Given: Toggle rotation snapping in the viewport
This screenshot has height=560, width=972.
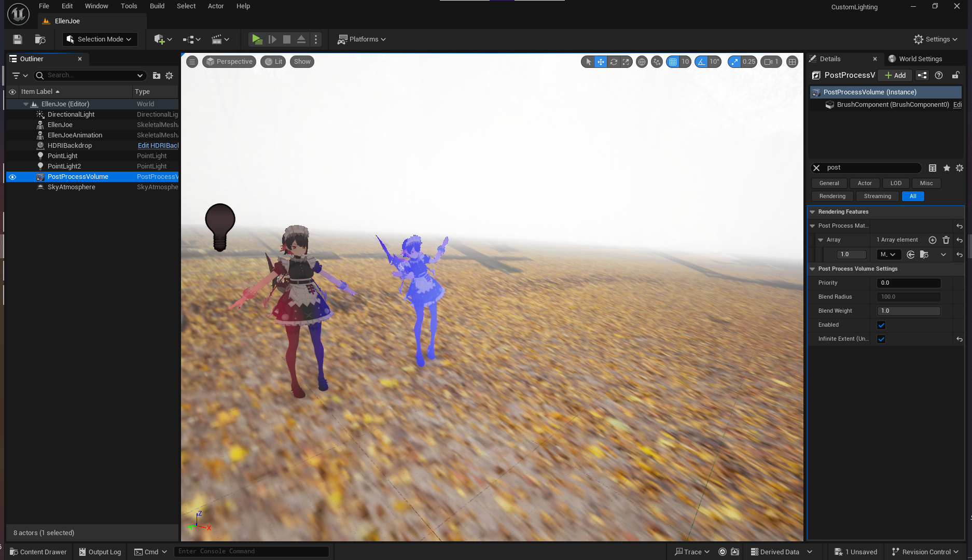Looking at the screenshot, I should click(x=701, y=62).
